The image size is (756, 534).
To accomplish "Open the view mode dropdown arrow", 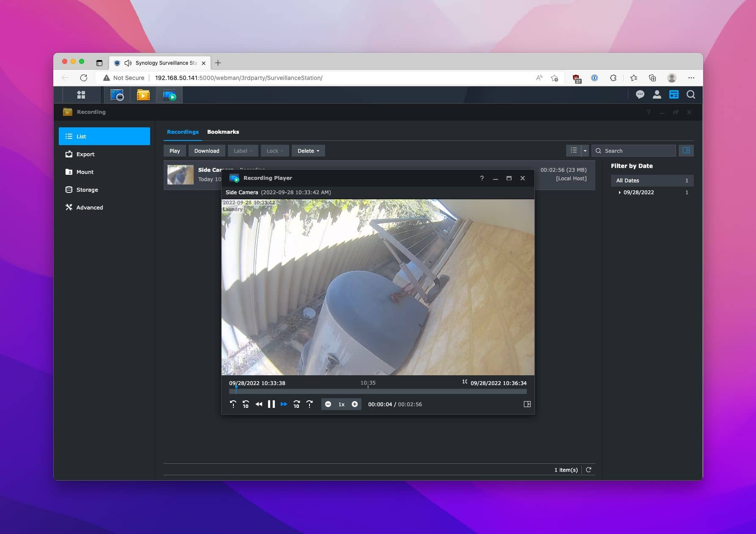I will pyautogui.click(x=585, y=151).
